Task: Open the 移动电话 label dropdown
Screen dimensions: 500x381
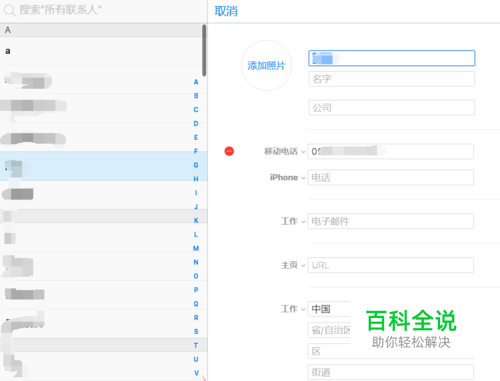Action: [285, 151]
